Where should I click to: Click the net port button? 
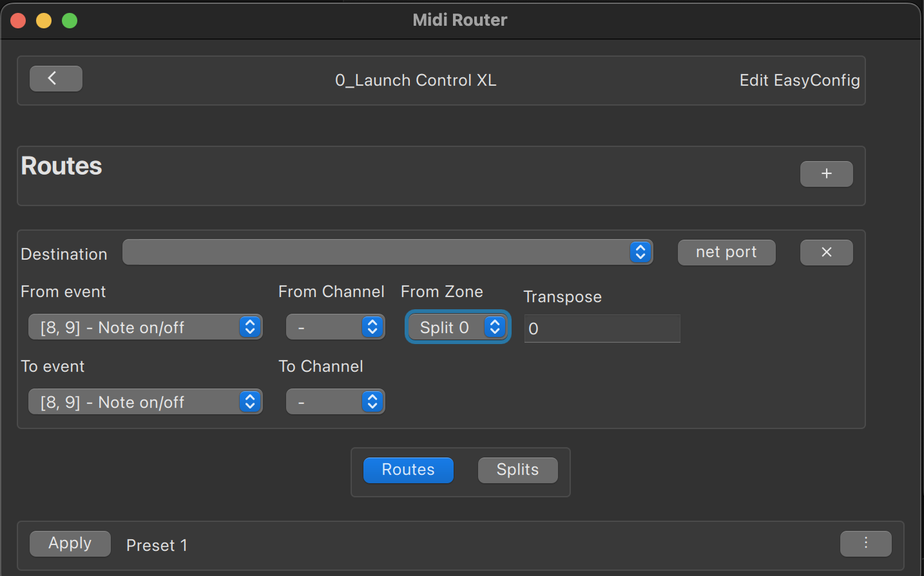(x=726, y=253)
